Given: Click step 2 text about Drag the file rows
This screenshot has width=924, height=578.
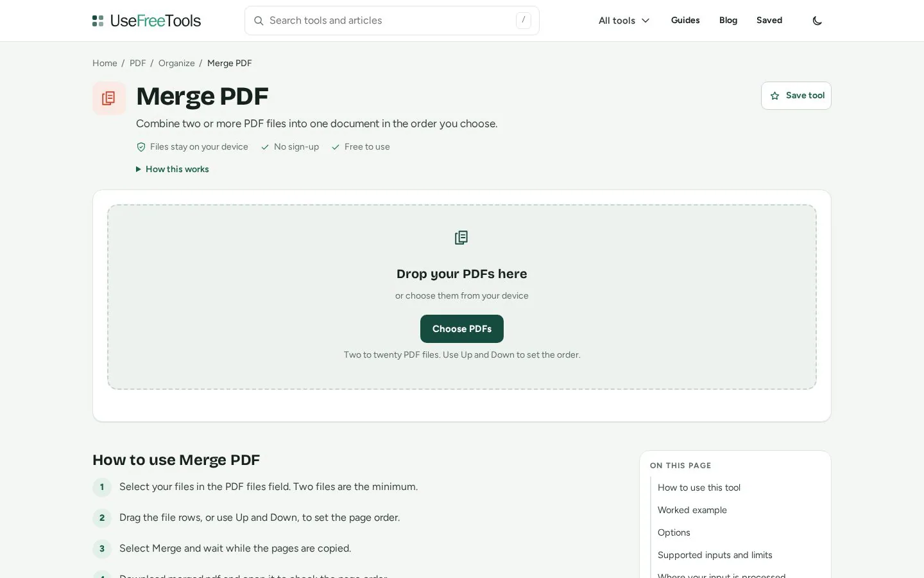Looking at the screenshot, I should tap(259, 518).
